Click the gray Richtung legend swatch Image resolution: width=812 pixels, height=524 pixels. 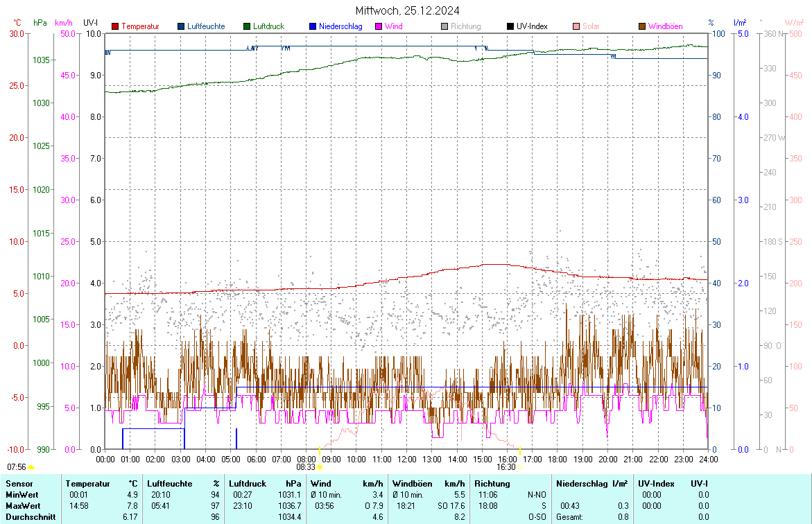point(444,26)
